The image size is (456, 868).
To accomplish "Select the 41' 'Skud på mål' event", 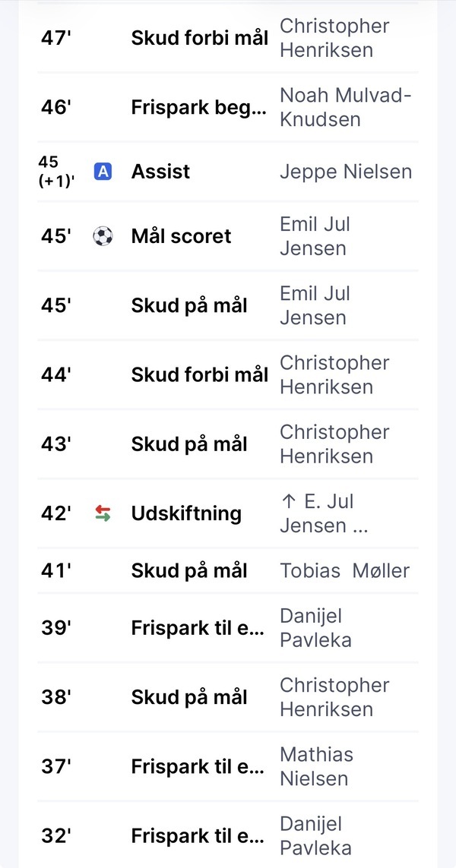I will tap(189, 571).
